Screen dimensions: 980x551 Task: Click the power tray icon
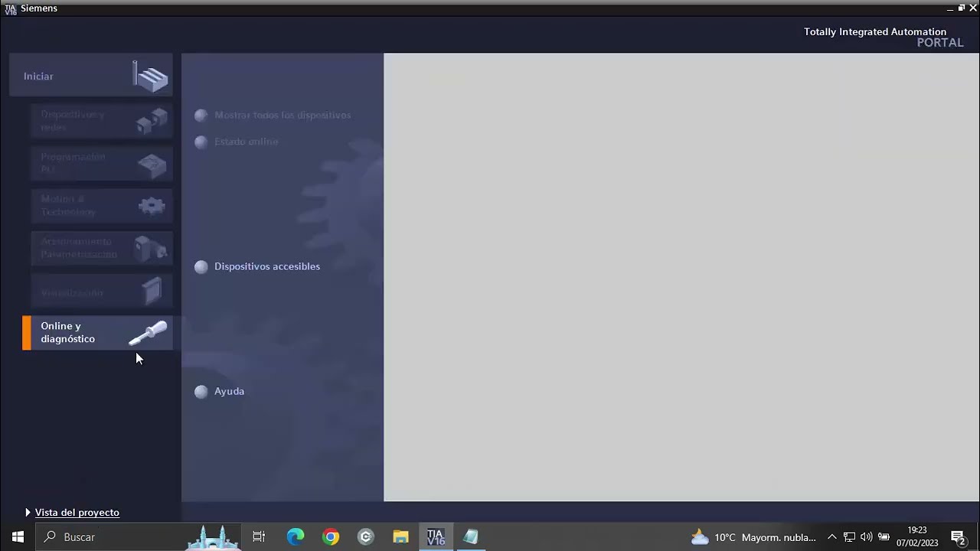(884, 537)
